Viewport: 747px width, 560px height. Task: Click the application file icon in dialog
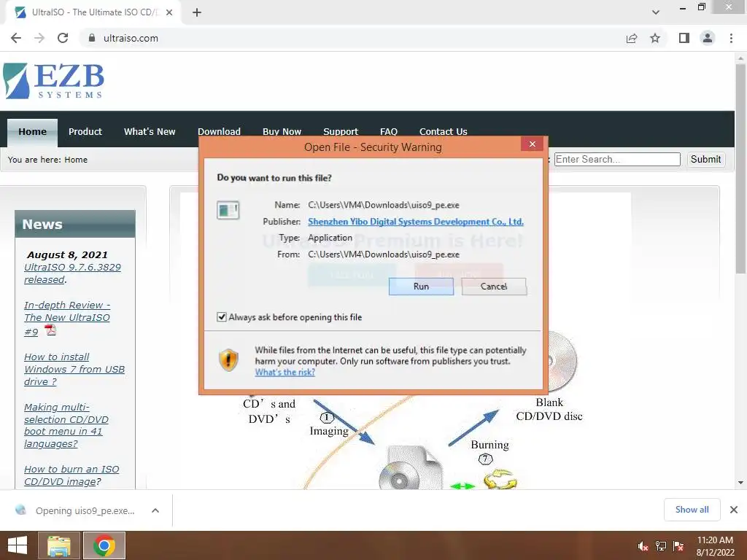pyautogui.click(x=228, y=210)
